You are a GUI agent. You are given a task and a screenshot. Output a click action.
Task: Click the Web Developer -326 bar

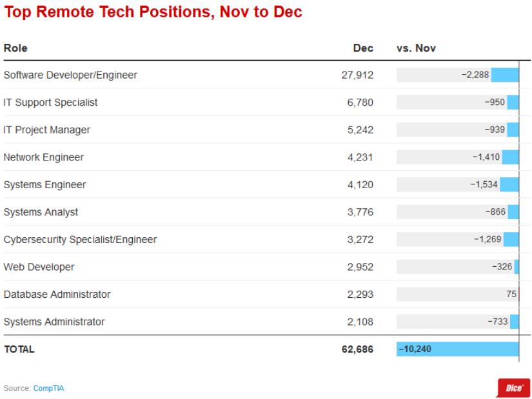click(x=517, y=267)
